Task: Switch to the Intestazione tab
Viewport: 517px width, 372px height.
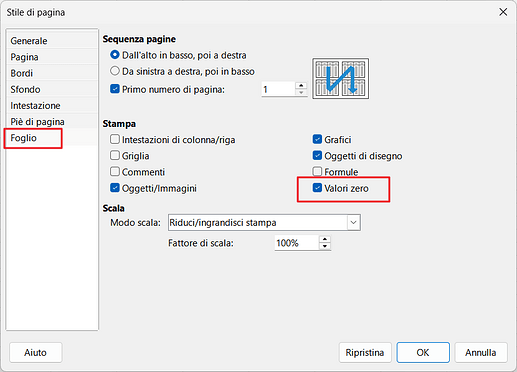Action: tap(35, 106)
